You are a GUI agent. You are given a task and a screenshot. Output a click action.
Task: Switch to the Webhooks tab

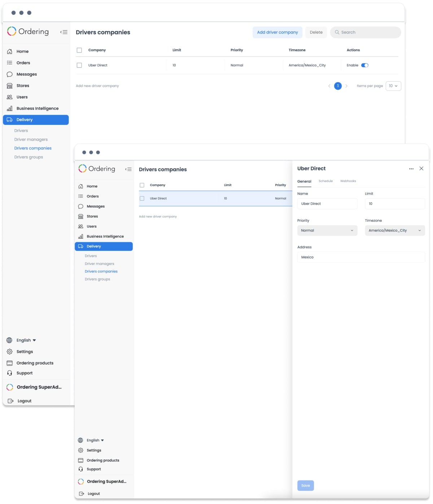(348, 181)
